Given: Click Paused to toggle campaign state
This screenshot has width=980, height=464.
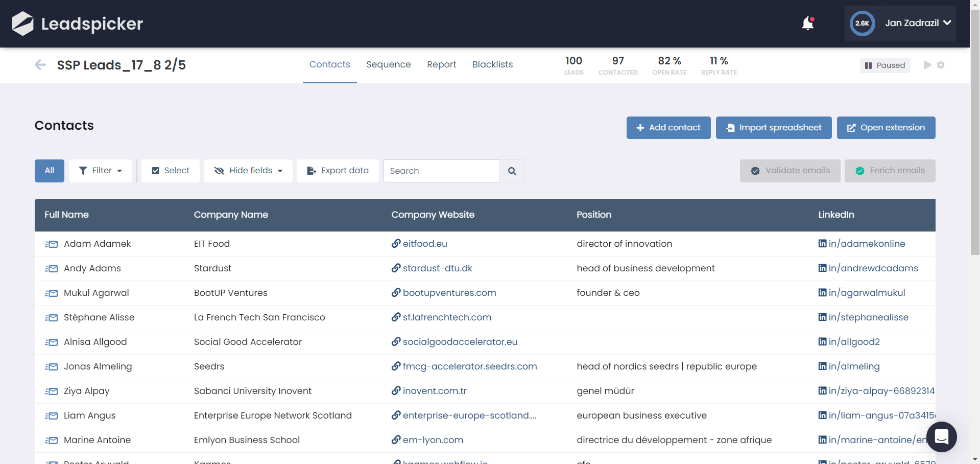Looking at the screenshot, I should (x=885, y=65).
